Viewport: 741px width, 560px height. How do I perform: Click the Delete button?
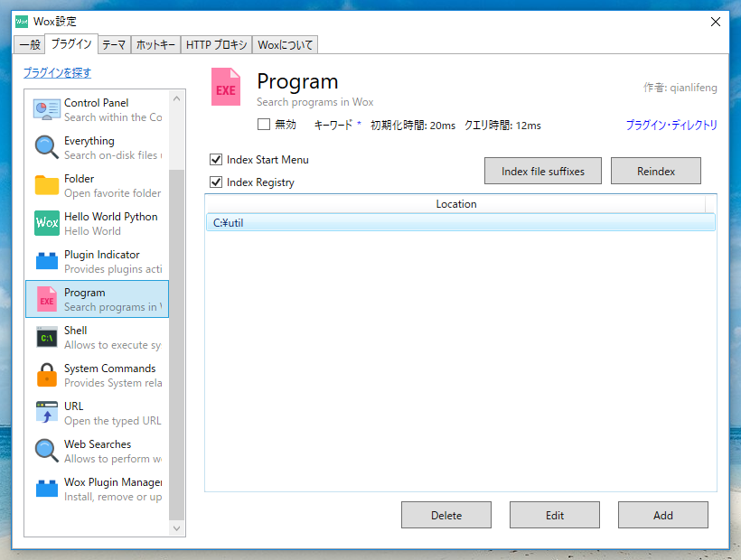coord(446,515)
